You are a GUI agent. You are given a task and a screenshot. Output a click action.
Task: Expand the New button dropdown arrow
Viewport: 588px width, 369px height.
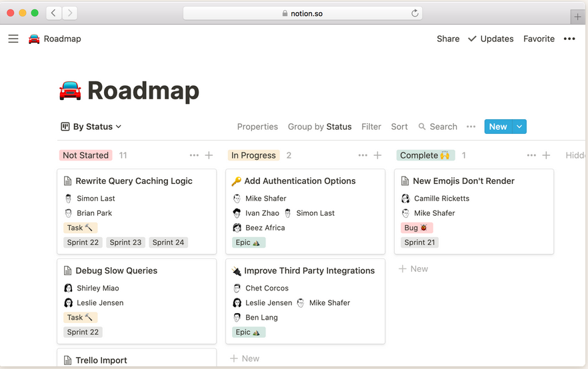coord(519,127)
